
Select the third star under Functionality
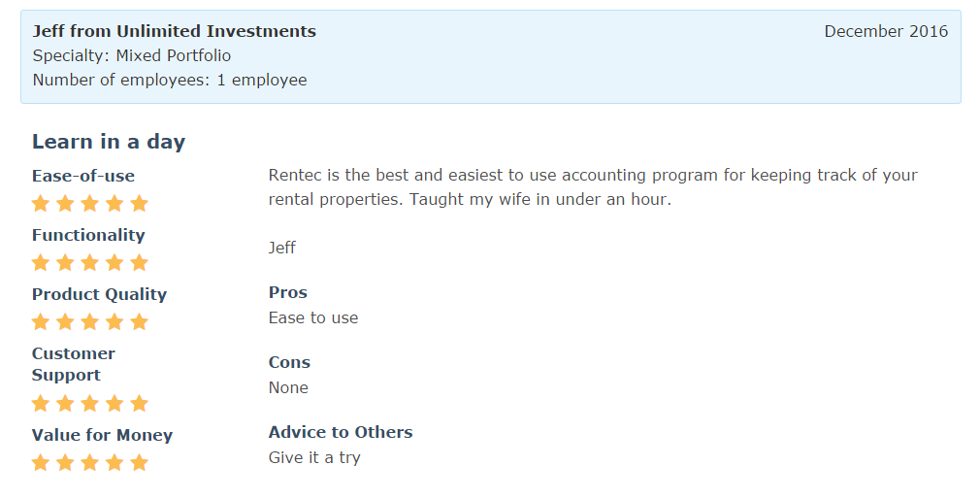coord(90,262)
